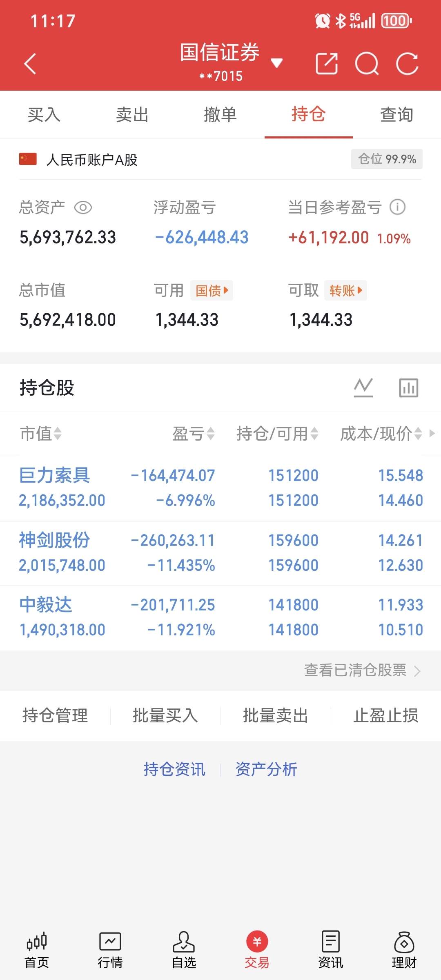Go to 首页 in bottom navigation

37,950
